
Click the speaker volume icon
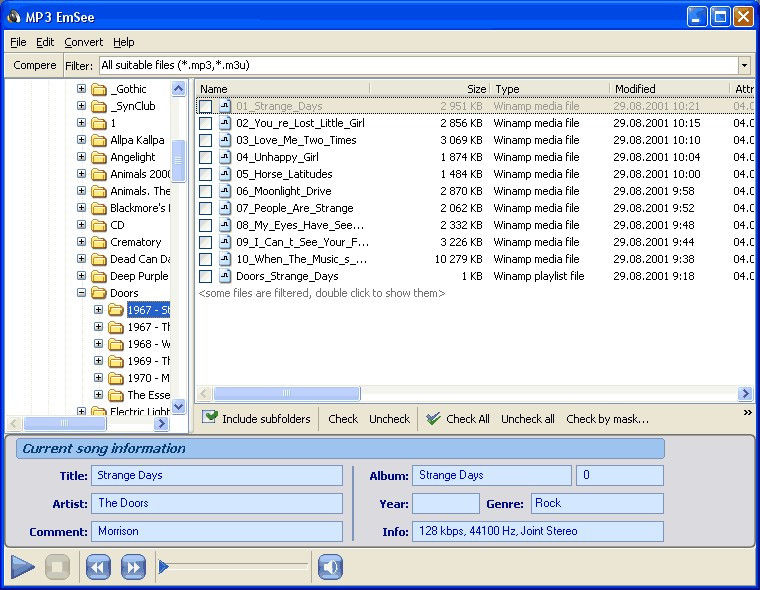click(x=331, y=567)
